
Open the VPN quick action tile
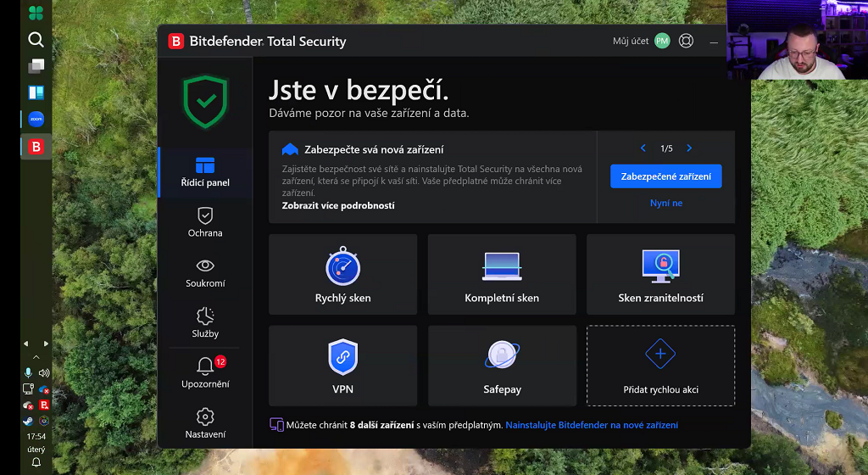(342, 366)
